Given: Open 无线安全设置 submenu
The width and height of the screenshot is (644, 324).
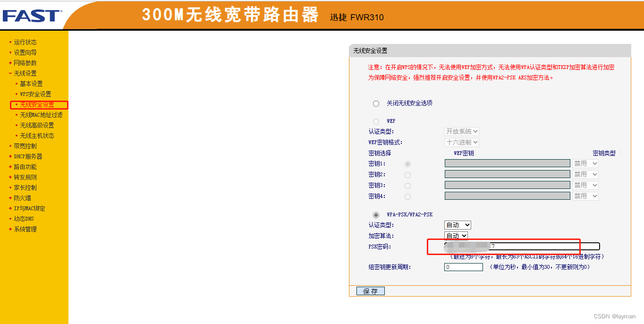Looking at the screenshot, I should (37, 104).
